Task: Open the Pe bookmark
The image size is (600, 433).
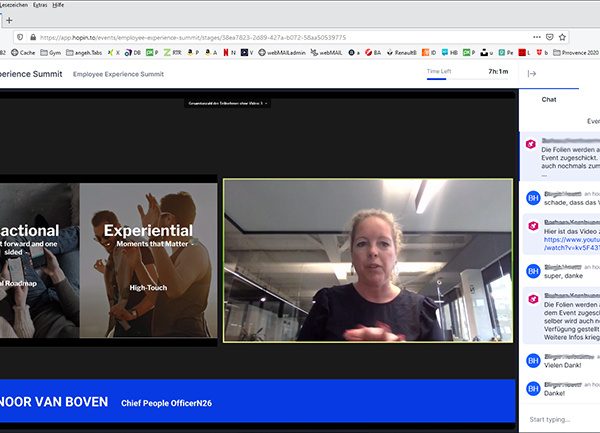Action: tap(506, 52)
